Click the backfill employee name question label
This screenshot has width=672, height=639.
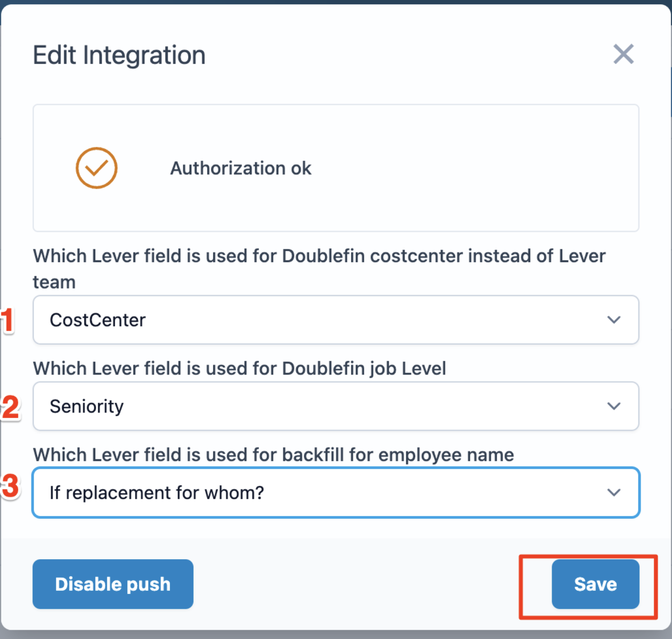(273, 454)
